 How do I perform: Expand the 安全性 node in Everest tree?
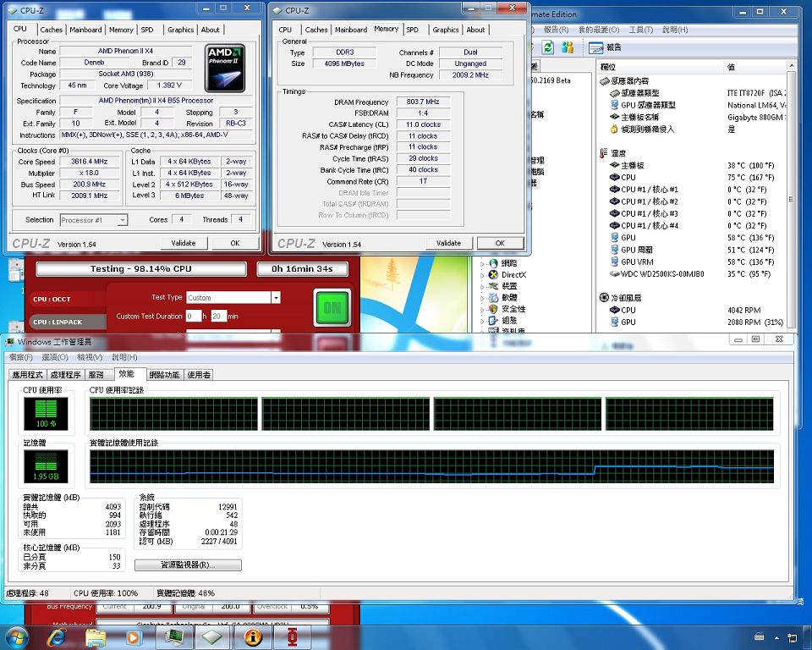click(482, 310)
